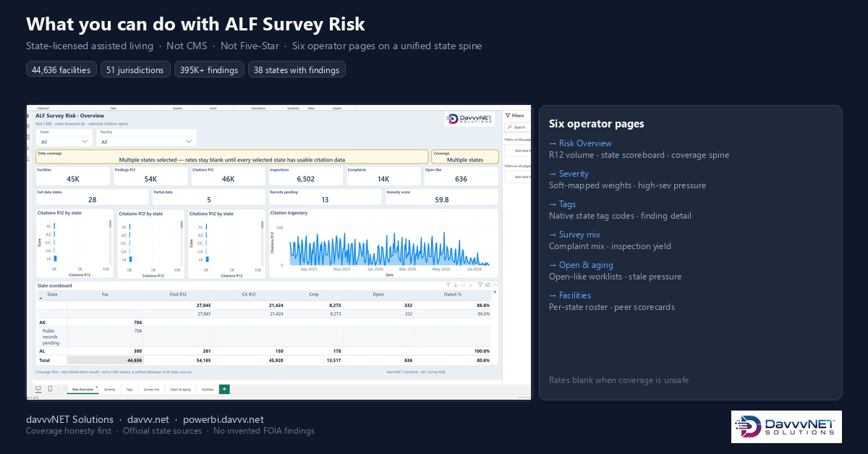Follow the Tags link in operator pages

(563, 204)
